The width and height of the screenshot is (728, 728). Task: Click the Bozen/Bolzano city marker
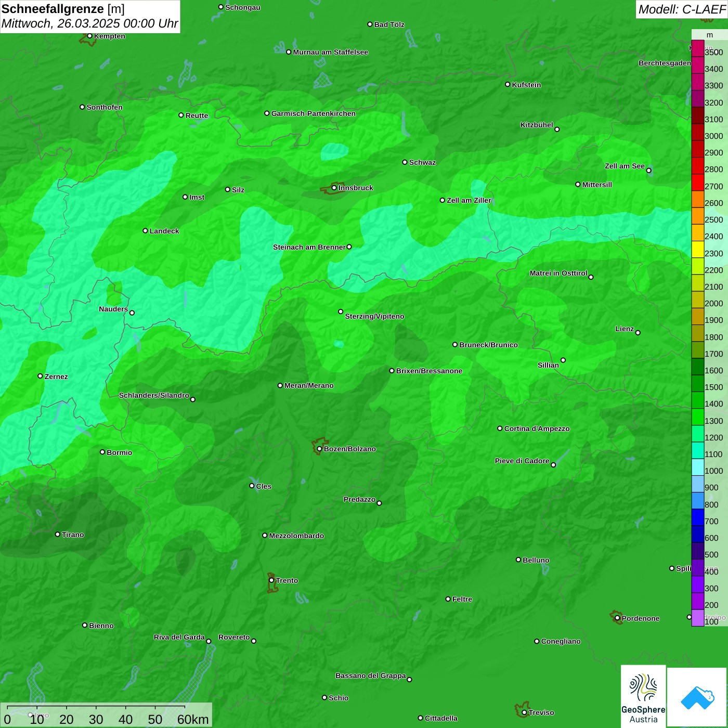[x=319, y=449]
